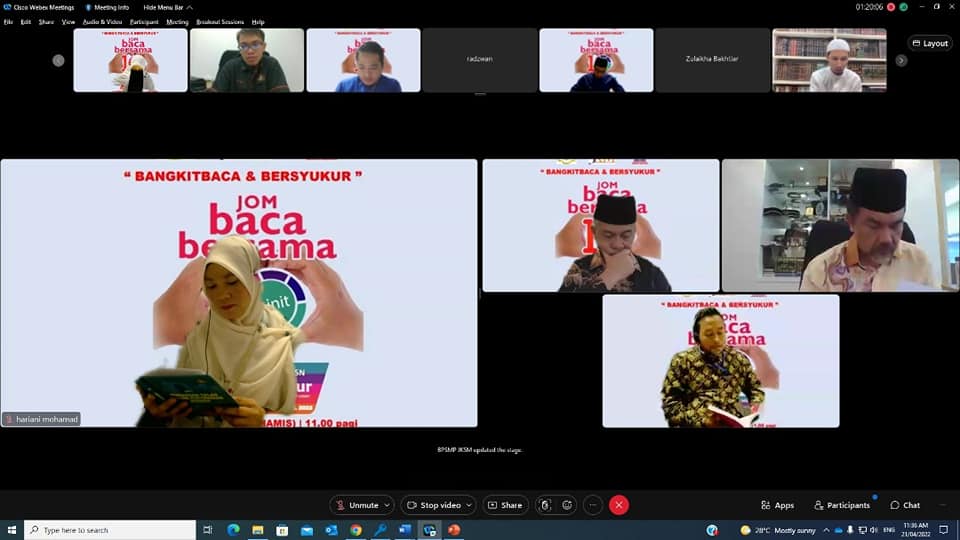Screen dimensions: 960x540
Task: Open the Audio & Video menu
Action: [x=102, y=22]
